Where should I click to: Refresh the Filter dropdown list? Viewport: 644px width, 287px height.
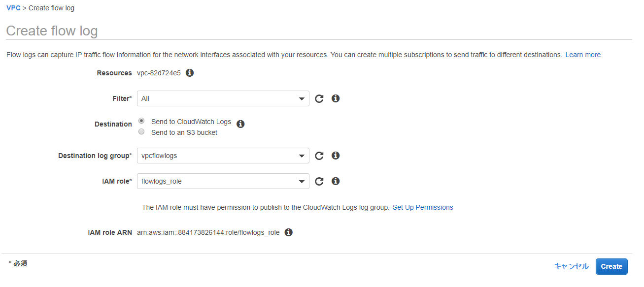319,98
